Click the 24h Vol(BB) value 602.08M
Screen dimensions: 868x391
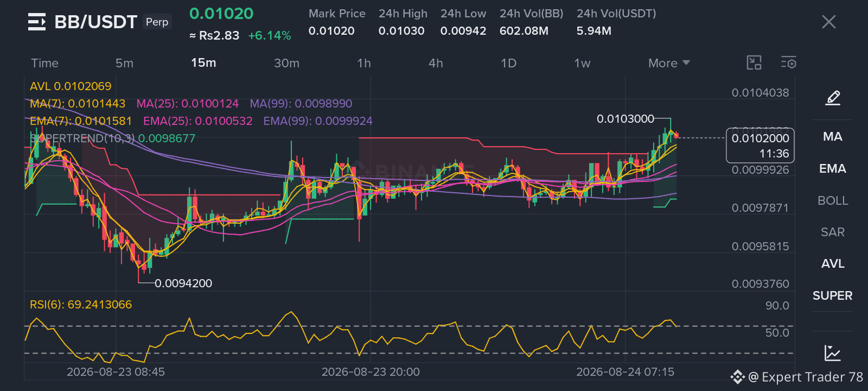[524, 31]
